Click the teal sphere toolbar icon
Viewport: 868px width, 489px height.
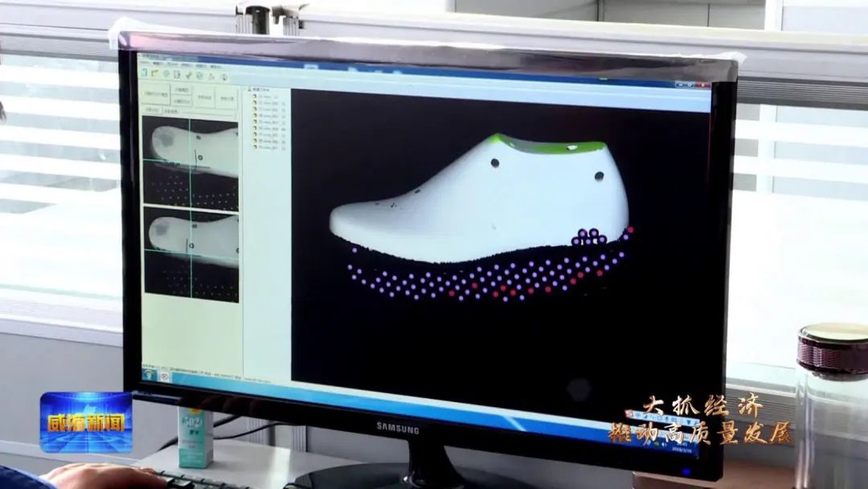(x=166, y=74)
